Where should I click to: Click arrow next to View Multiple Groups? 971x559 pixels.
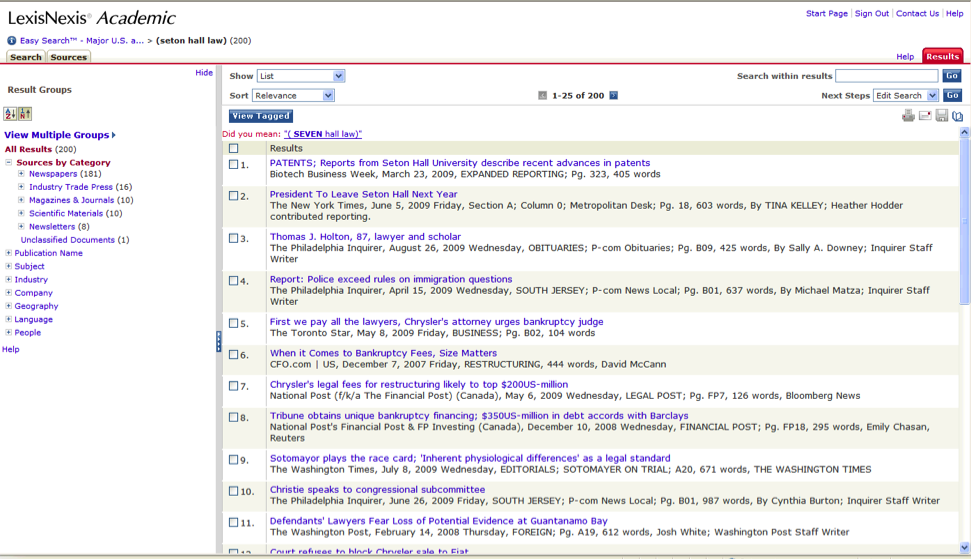pos(113,135)
